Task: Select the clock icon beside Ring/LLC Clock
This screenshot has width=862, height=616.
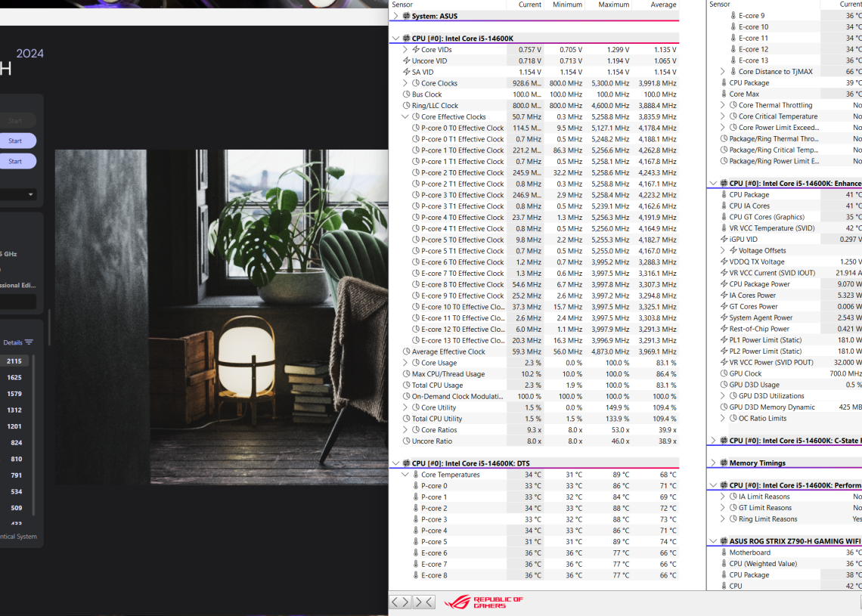Action: [x=406, y=106]
